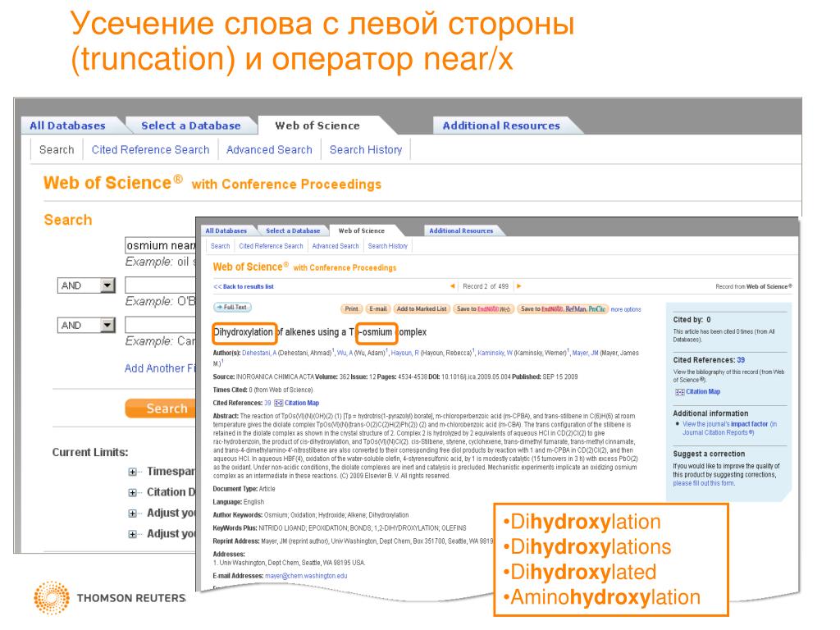Select All Databases tab on back search page
Screen dimensions: 840x630
(67, 126)
